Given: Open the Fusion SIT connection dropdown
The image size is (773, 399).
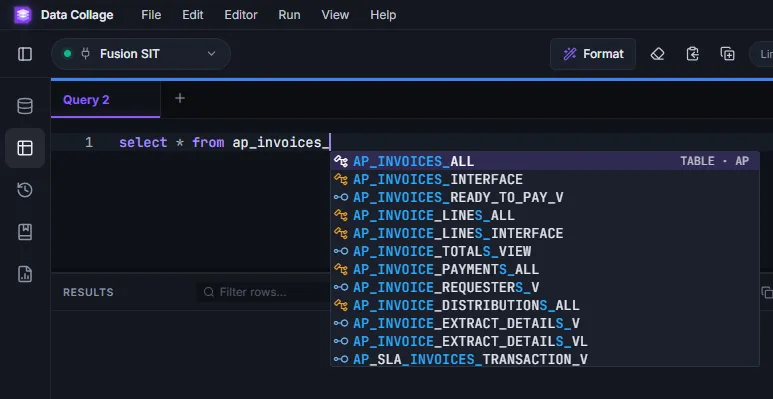Looking at the screenshot, I should point(141,54).
